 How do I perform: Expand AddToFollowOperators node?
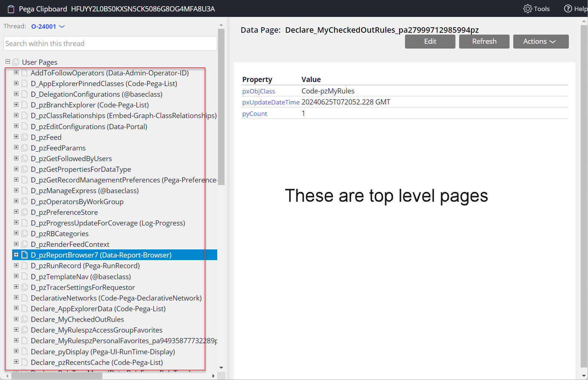[16, 72]
